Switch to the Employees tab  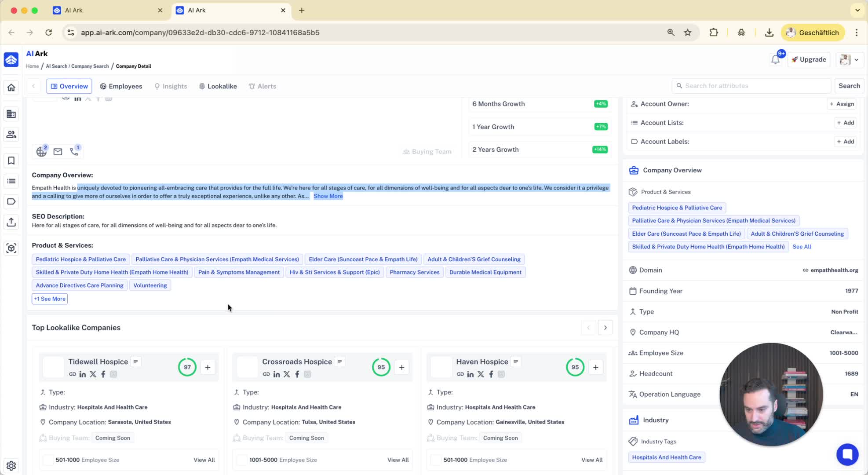click(121, 86)
